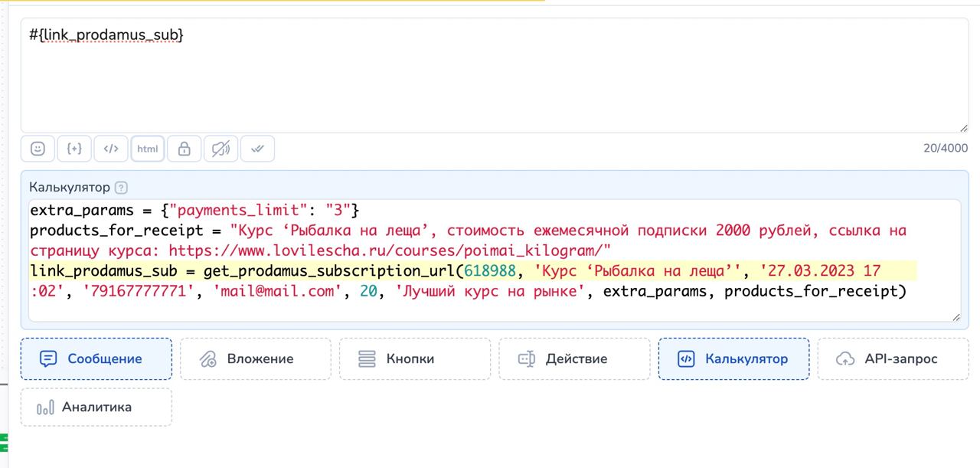Click the insert variable {+} icon
Screen dimensions: 980x468
74,149
